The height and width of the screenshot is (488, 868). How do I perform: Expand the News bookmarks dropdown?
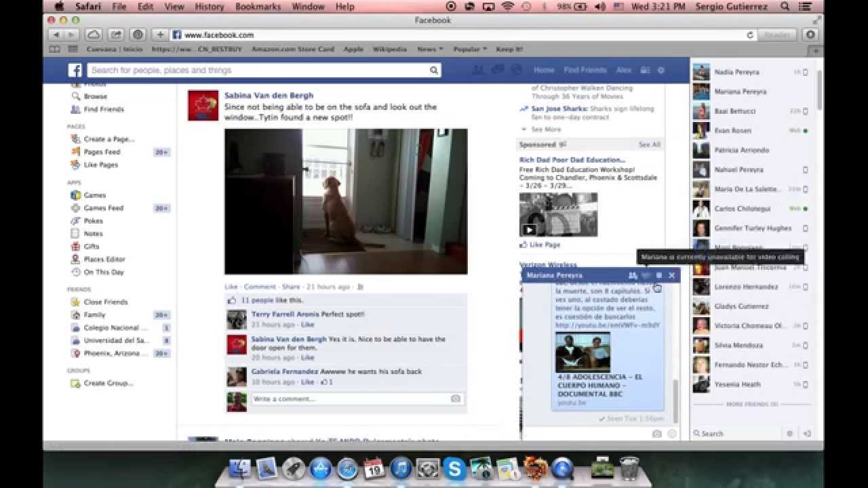pos(430,49)
